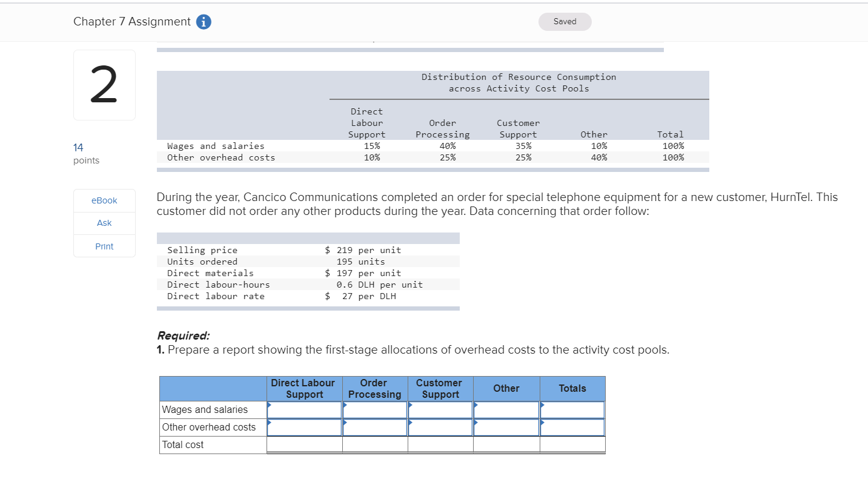
Task: Enter value in Other overhead Direct Labour Support cell
Action: [x=303, y=427]
